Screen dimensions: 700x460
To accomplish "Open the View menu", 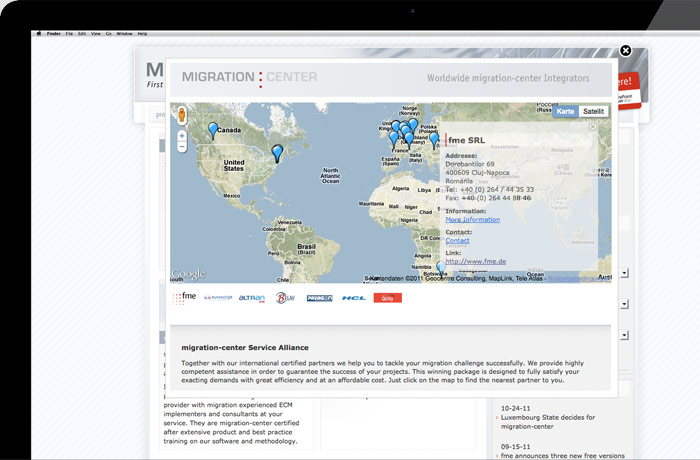I will point(96,33).
